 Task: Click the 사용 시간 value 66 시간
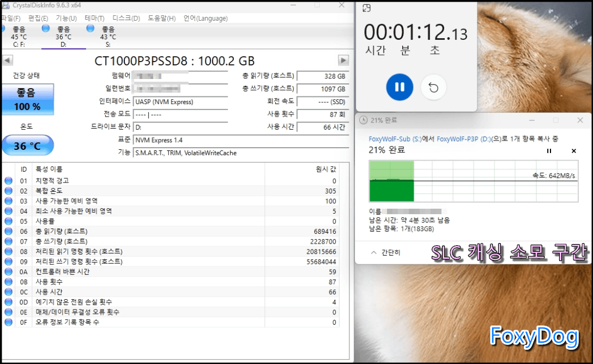tap(323, 127)
